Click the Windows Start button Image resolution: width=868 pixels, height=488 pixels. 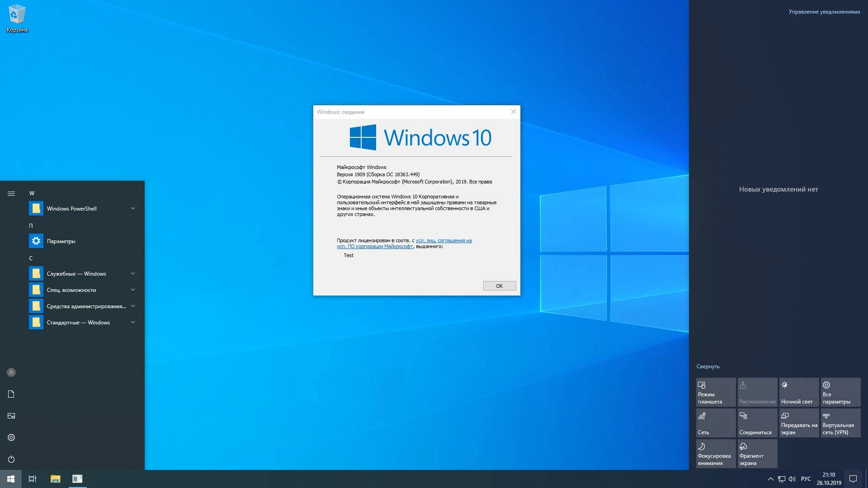[x=11, y=479]
